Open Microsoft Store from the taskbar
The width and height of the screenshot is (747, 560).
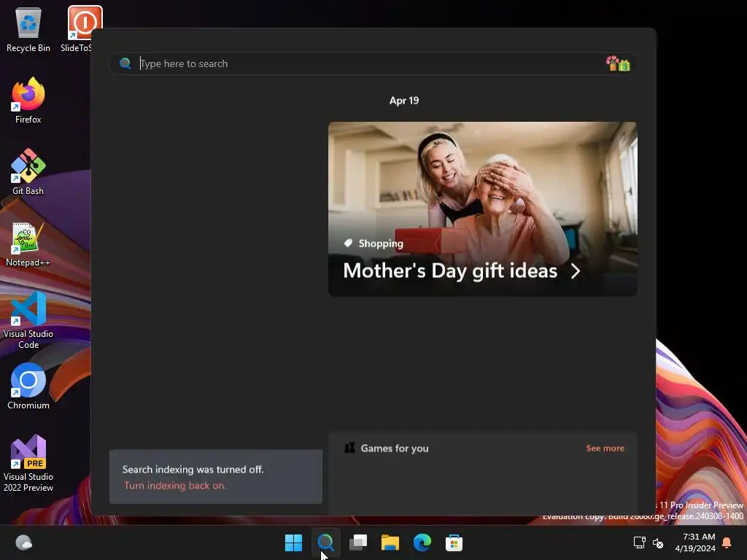point(454,542)
